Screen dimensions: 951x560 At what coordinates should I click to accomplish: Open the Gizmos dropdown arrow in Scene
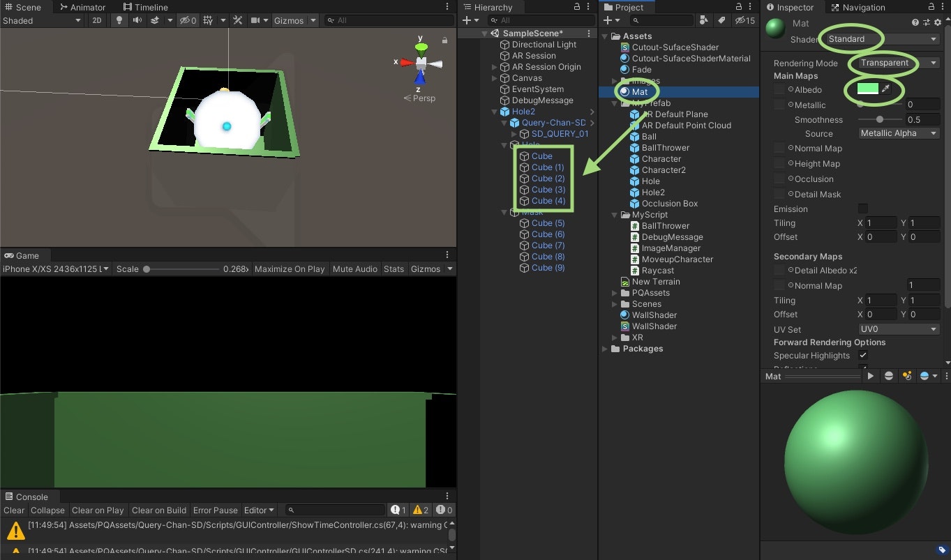pos(313,20)
